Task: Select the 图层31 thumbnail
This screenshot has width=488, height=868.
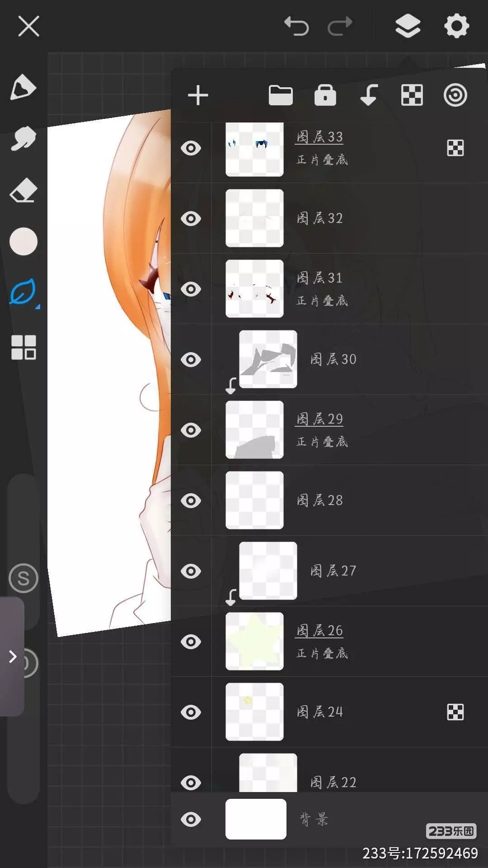Action: point(254,289)
